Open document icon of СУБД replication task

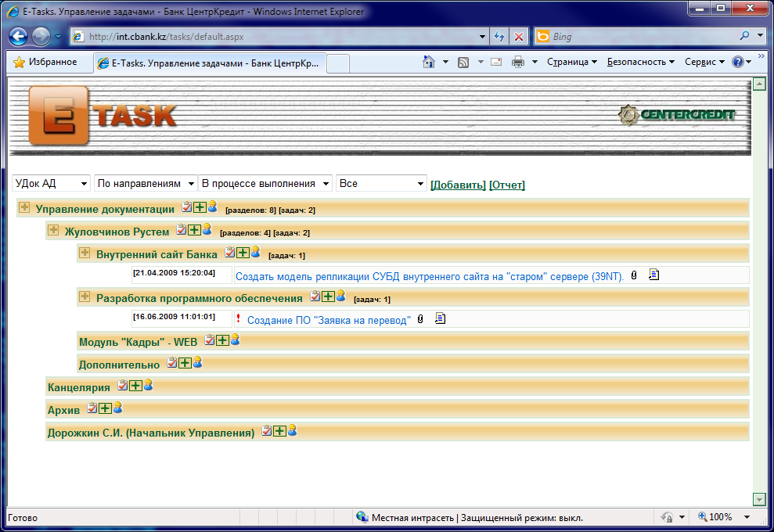point(654,275)
